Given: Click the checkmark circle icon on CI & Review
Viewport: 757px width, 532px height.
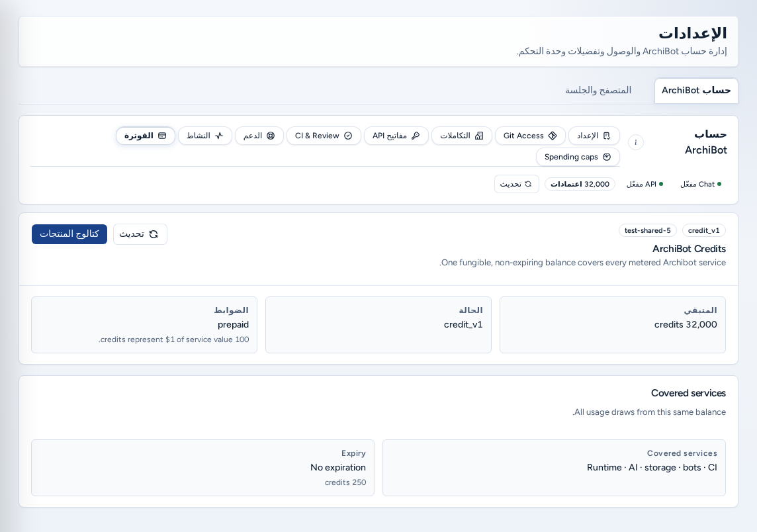Looking at the screenshot, I should pyautogui.click(x=348, y=136).
